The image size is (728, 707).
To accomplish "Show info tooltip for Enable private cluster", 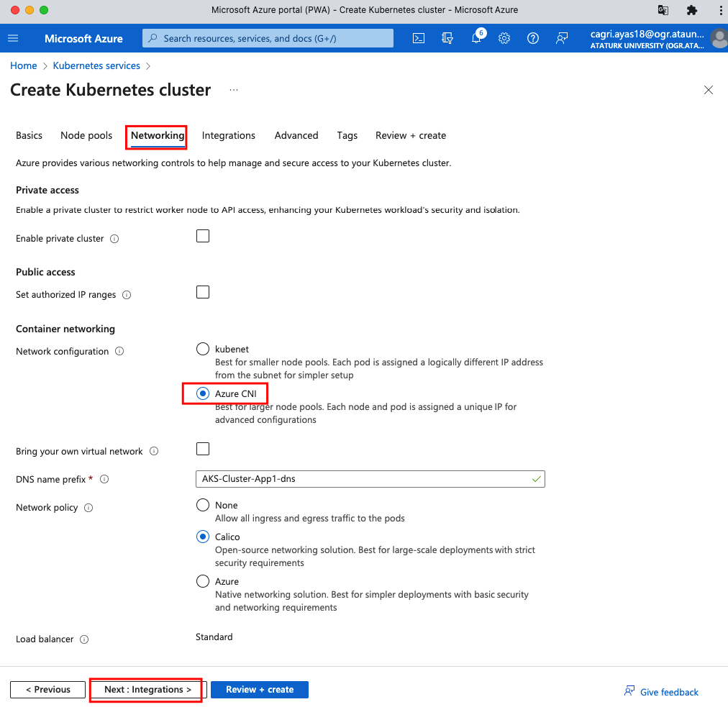I will [114, 239].
